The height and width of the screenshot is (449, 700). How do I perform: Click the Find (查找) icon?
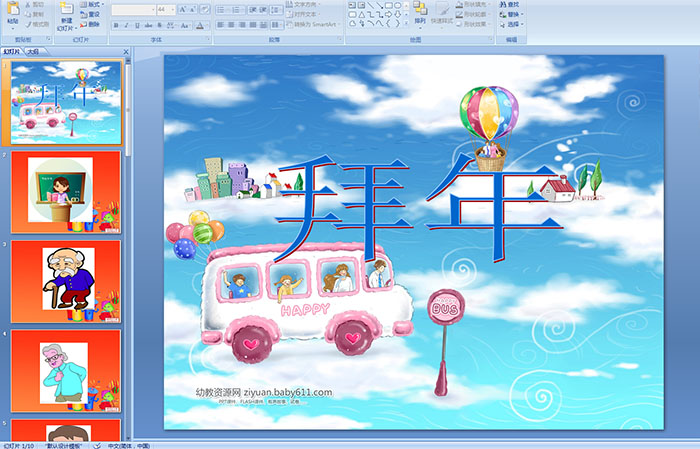[511, 5]
